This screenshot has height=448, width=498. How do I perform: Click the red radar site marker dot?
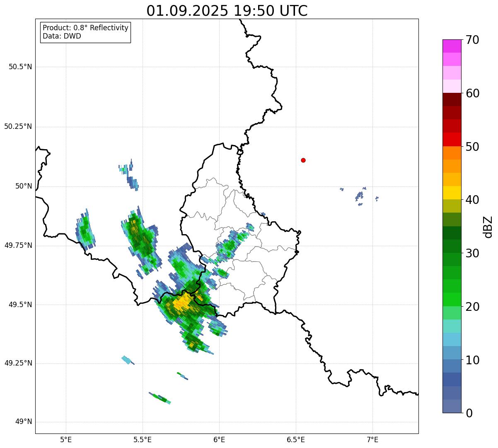coord(303,160)
